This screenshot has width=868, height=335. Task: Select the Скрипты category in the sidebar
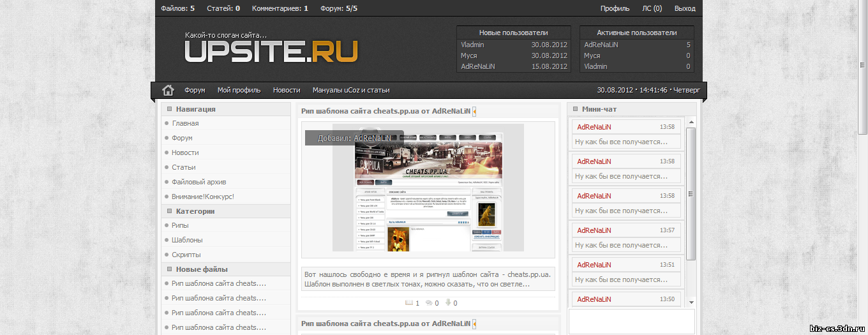(186, 255)
